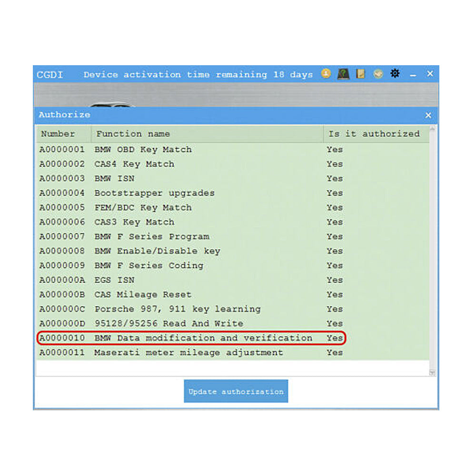Confirm Yes authorization for EGS ISN
This screenshot has width=476, height=476.
pyautogui.click(x=334, y=280)
